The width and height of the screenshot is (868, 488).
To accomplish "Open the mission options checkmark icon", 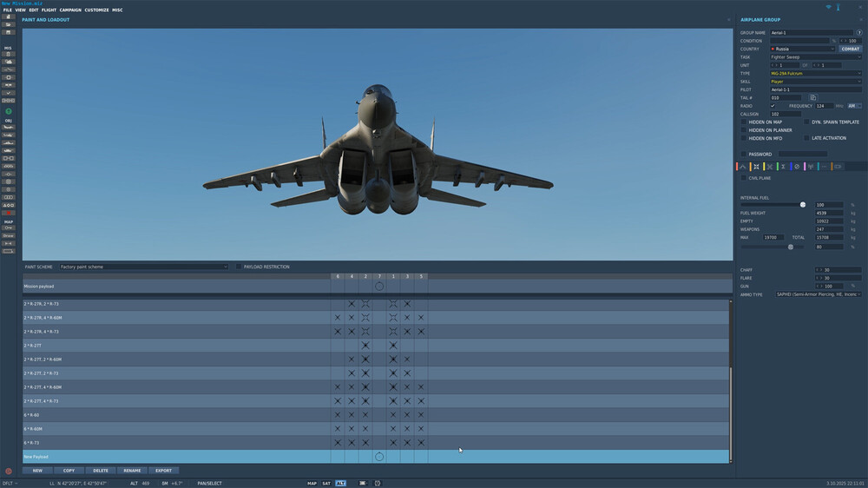I will tap(9, 93).
